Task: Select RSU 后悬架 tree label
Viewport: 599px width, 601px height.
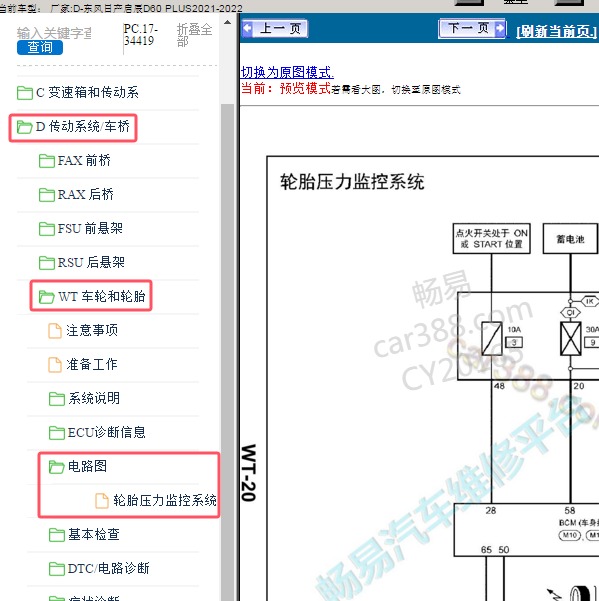Action: [x=91, y=263]
